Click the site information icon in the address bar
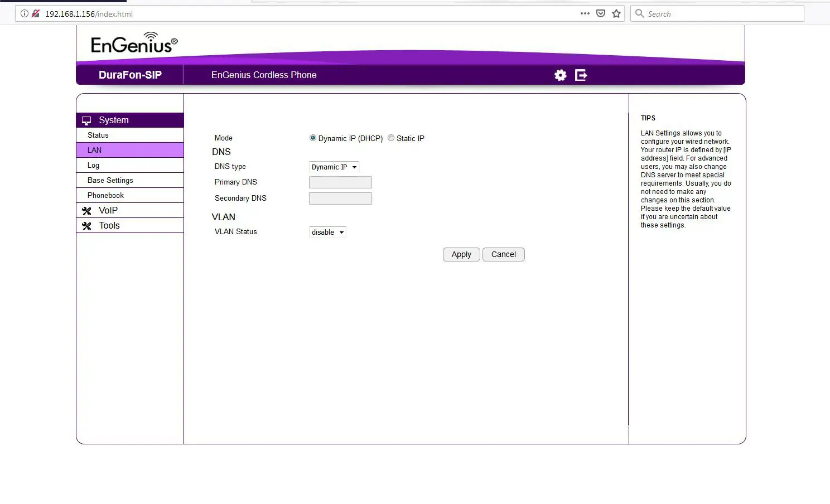The height and width of the screenshot is (504, 830). tap(24, 13)
